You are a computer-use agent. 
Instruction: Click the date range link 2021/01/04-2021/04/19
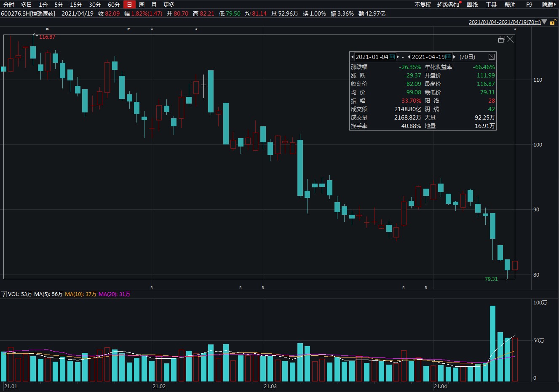[504, 22]
